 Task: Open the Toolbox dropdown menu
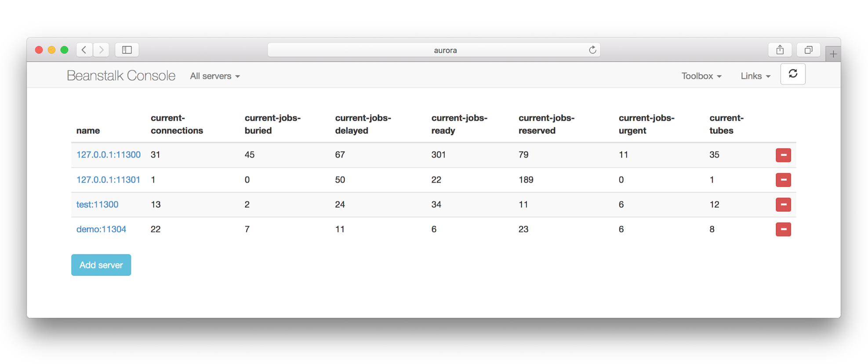tap(701, 76)
